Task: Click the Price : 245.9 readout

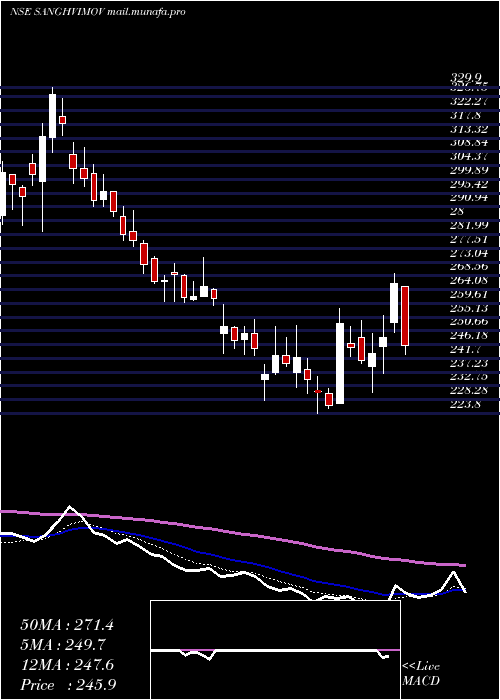Action: [x=68, y=685]
